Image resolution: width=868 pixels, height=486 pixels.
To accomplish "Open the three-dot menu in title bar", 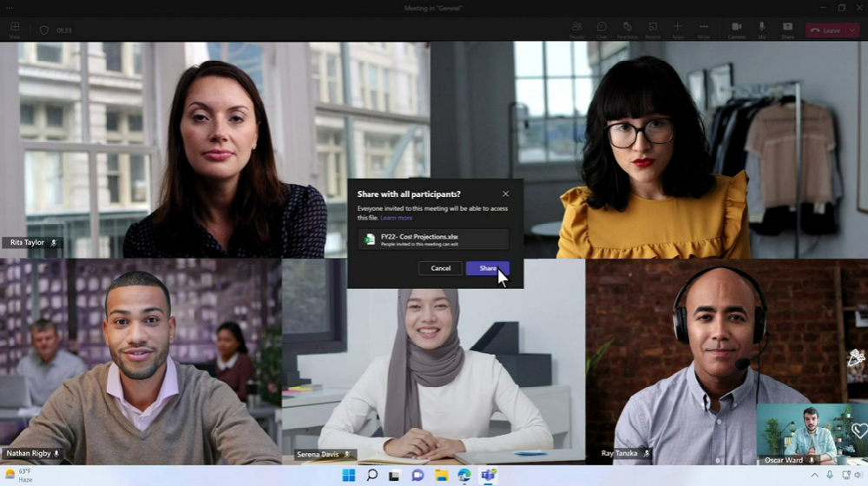I will [x=10, y=8].
